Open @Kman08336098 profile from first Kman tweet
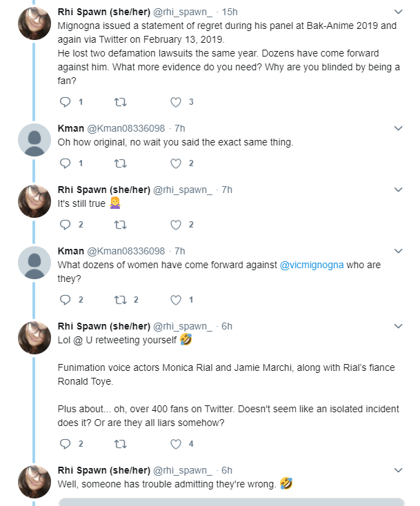420x506 pixels. [126, 128]
